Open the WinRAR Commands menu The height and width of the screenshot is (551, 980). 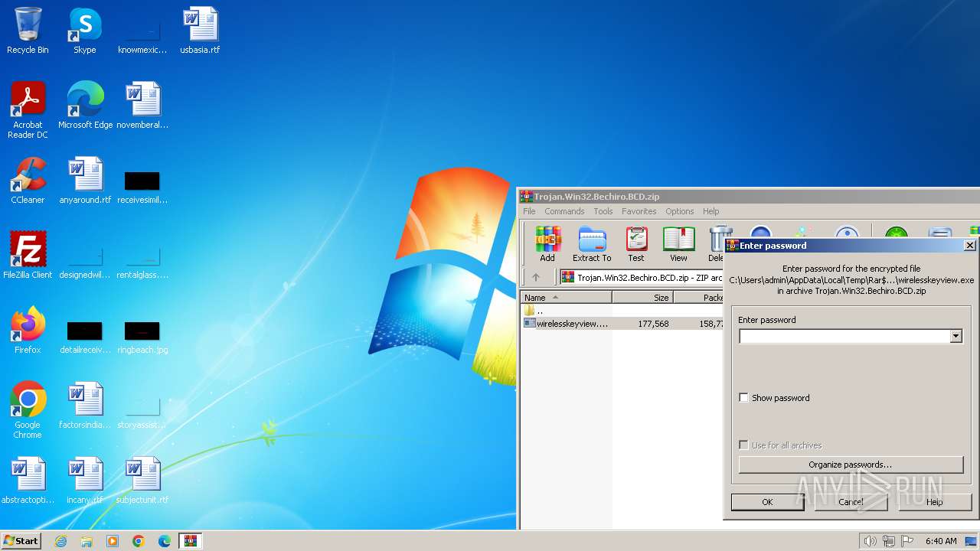coord(564,211)
